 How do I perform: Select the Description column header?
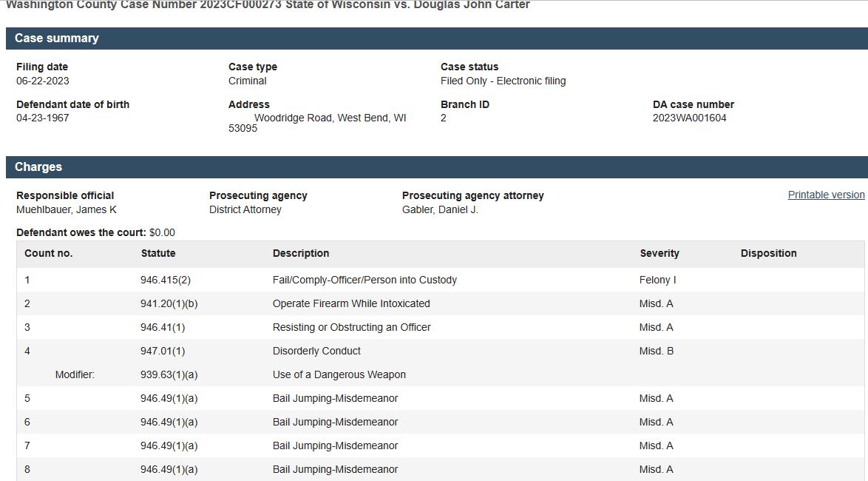301,253
